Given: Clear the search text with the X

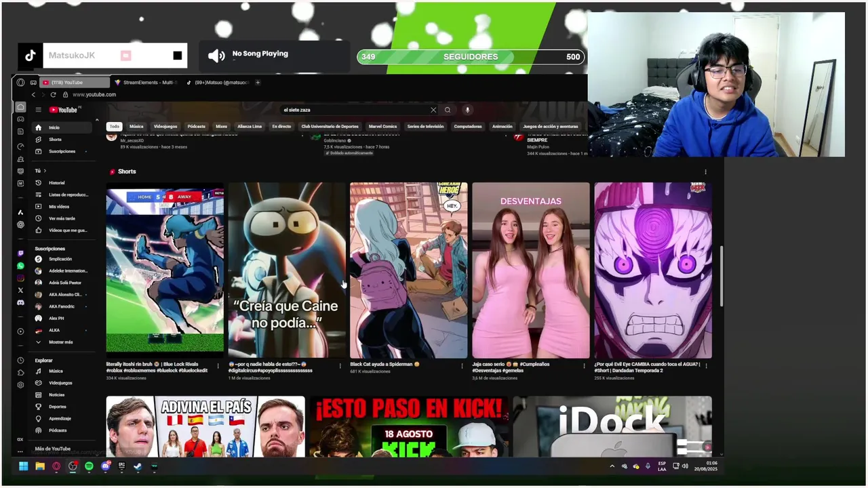Looking at the screenshot, I should 433,110.
